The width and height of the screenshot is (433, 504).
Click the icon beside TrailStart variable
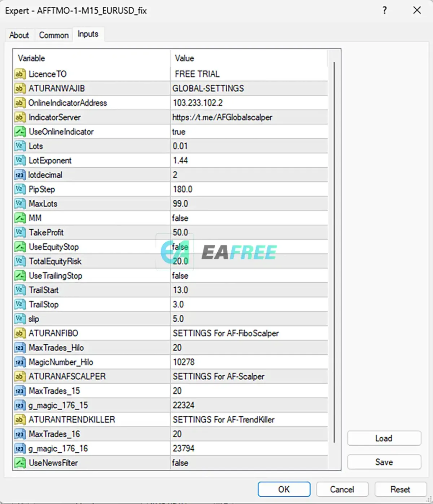point(19,290)
